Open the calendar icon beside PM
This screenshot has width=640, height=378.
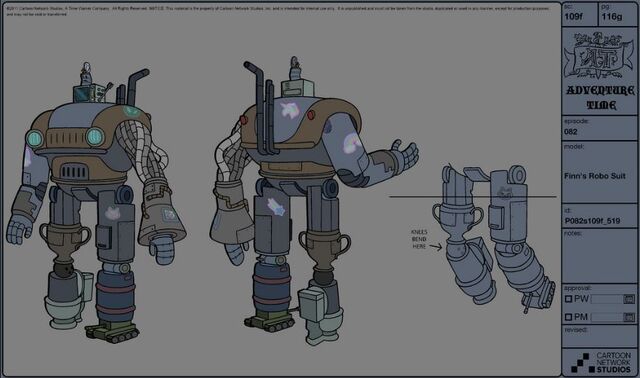pos(629,317)
